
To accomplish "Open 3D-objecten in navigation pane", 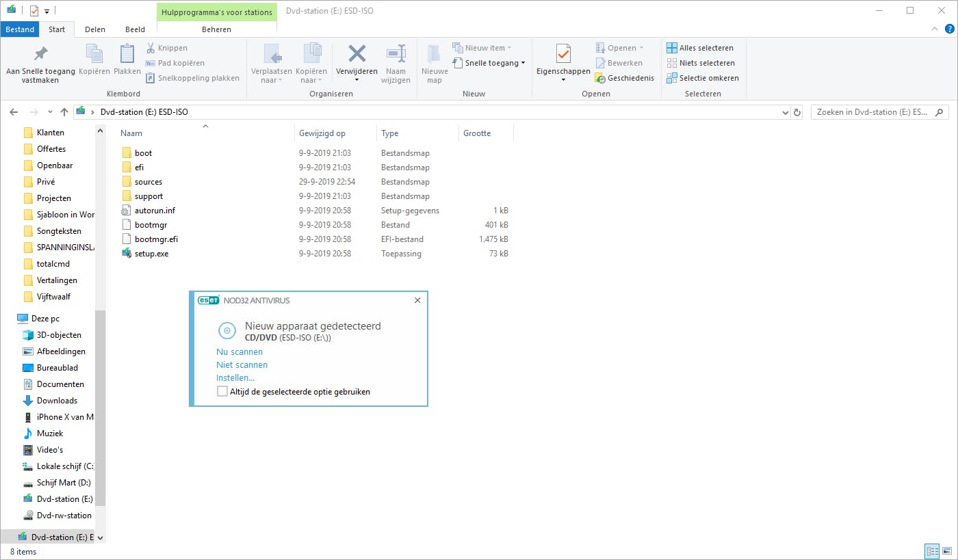I will (x=59, y=335).
